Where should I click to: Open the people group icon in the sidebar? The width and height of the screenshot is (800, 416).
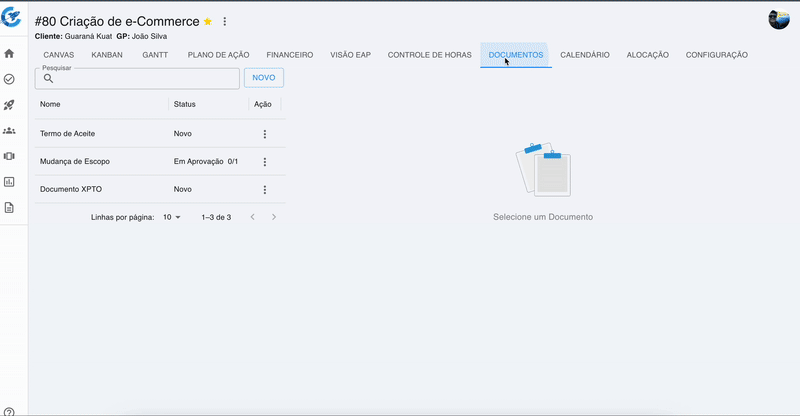tap(9, 131)
